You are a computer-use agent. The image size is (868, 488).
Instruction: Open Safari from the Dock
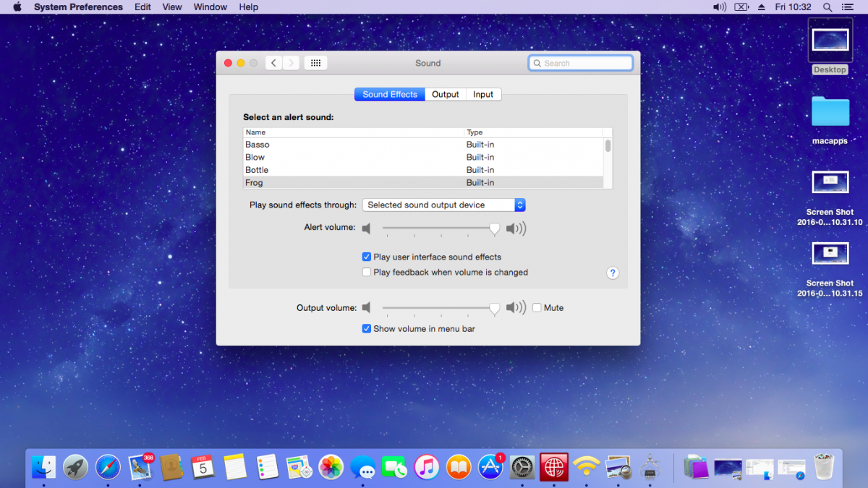108,467
